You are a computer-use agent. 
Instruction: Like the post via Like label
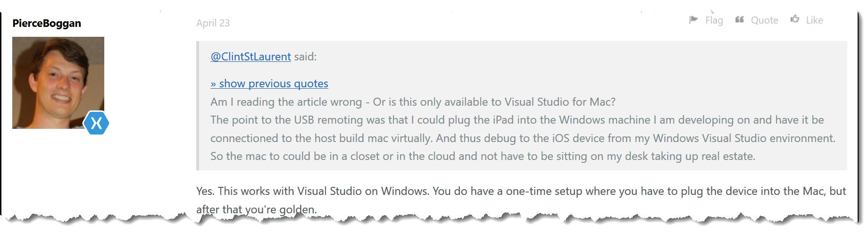[x=814, y=20]
